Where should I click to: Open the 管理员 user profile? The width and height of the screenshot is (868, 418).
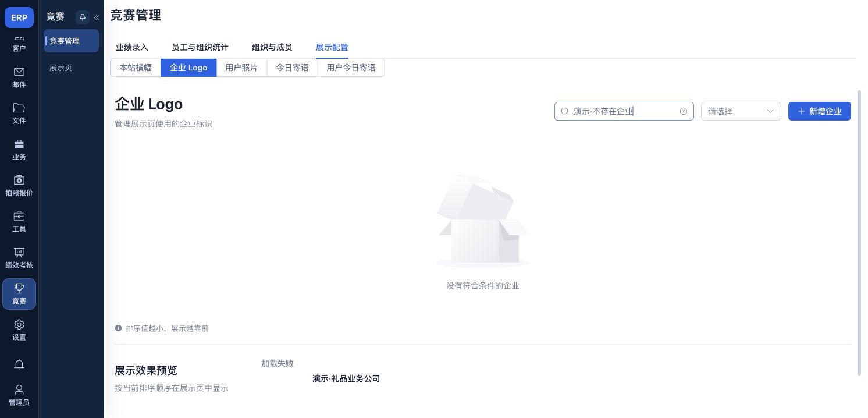(19, 395)
